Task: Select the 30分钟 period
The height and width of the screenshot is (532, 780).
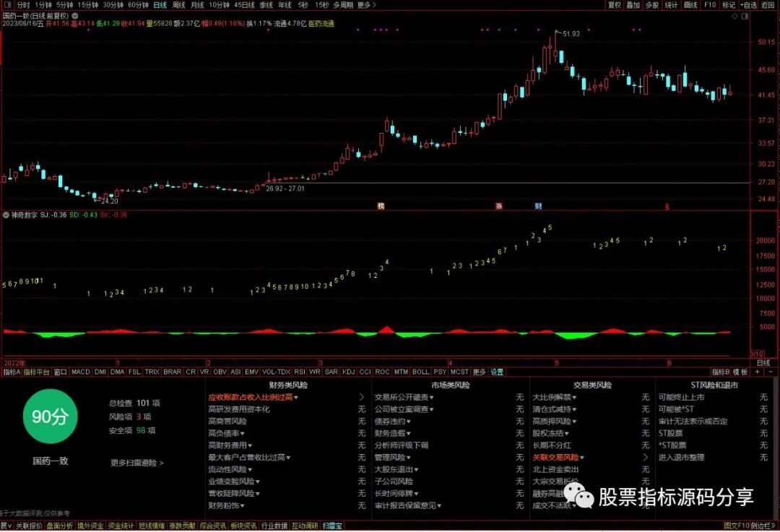Action: [113, 5]
